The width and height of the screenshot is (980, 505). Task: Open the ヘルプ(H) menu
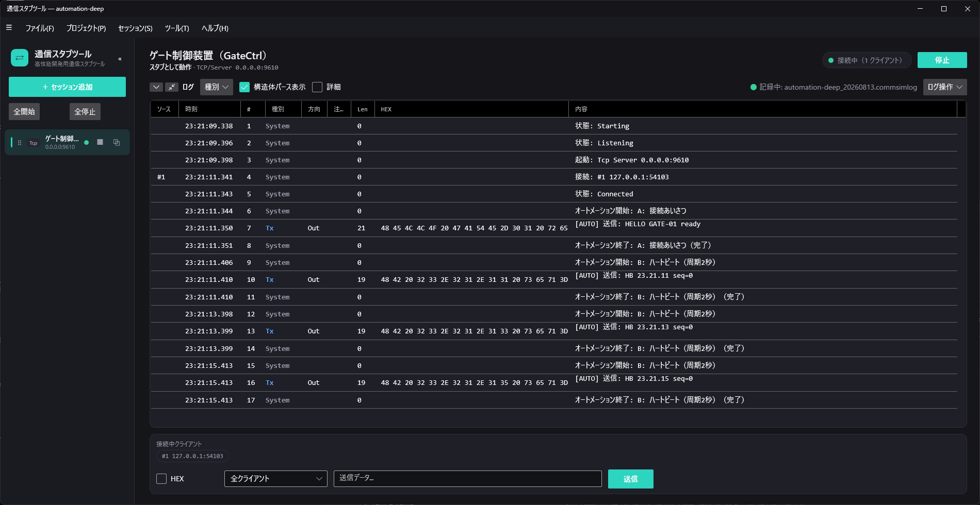tap(215, 28)
